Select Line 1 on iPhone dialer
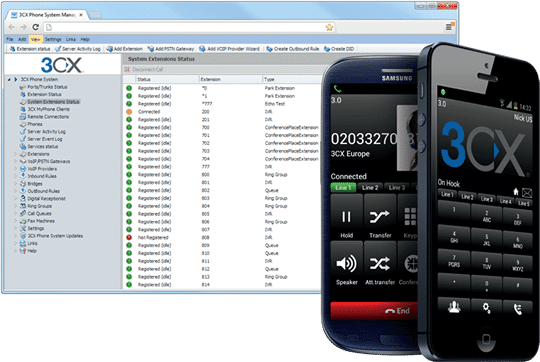This screenshot has width=540, height=362. coord(447,194)
